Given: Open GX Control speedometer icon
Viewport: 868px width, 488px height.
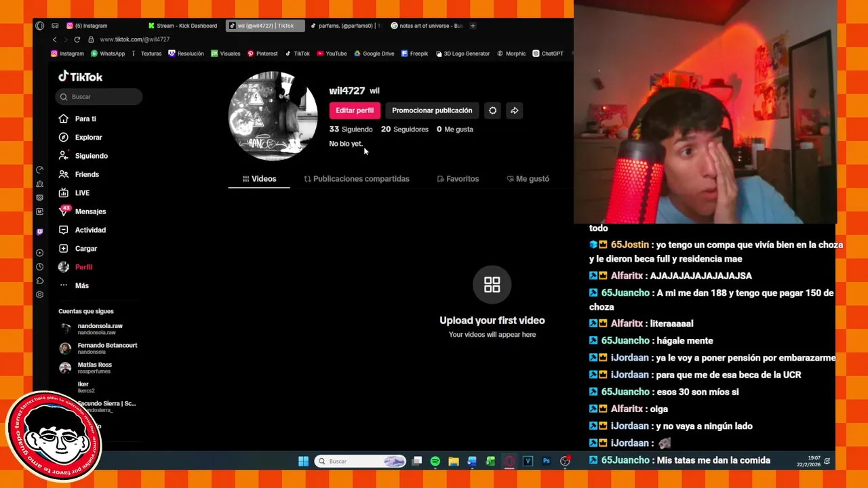Looking at the screenshot, I should pyautogui.click(x=39, y=170).
